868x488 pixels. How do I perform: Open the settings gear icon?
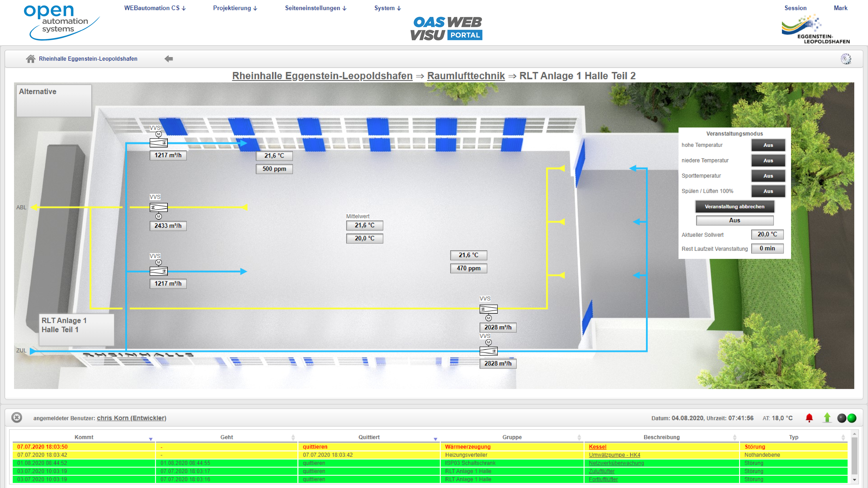pos(846,59)
